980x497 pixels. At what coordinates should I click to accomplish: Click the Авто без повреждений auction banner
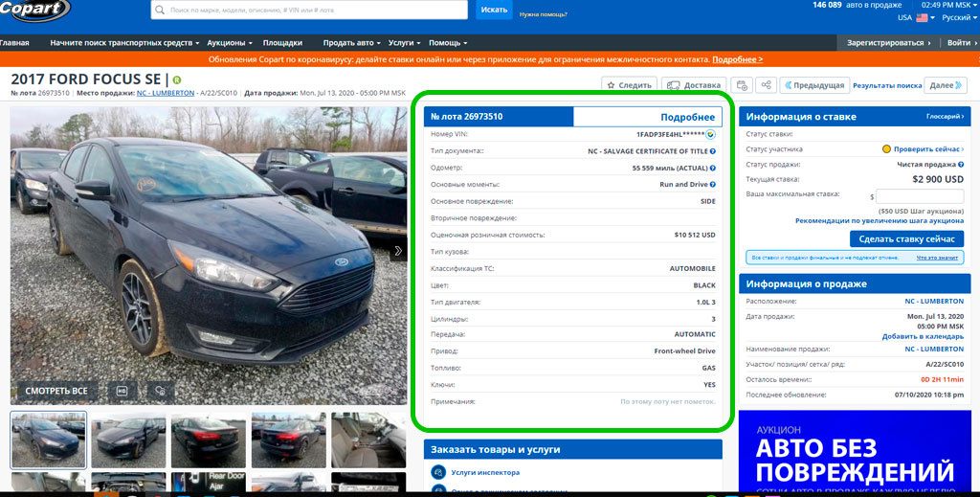point(855,451)
